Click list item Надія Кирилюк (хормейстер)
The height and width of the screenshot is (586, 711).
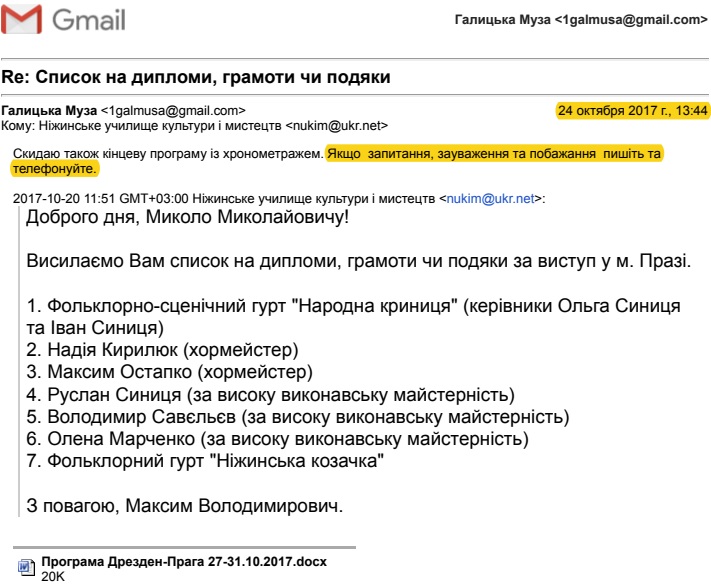coord(162,349)
